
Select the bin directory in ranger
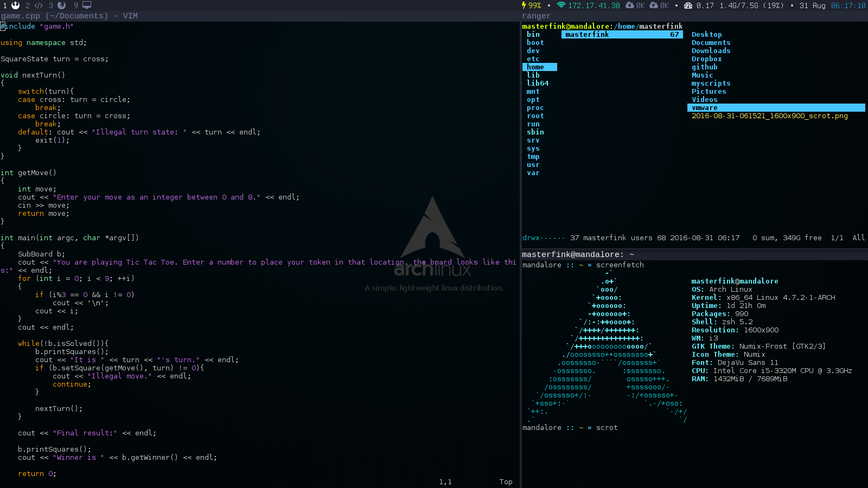coord(533,34)
